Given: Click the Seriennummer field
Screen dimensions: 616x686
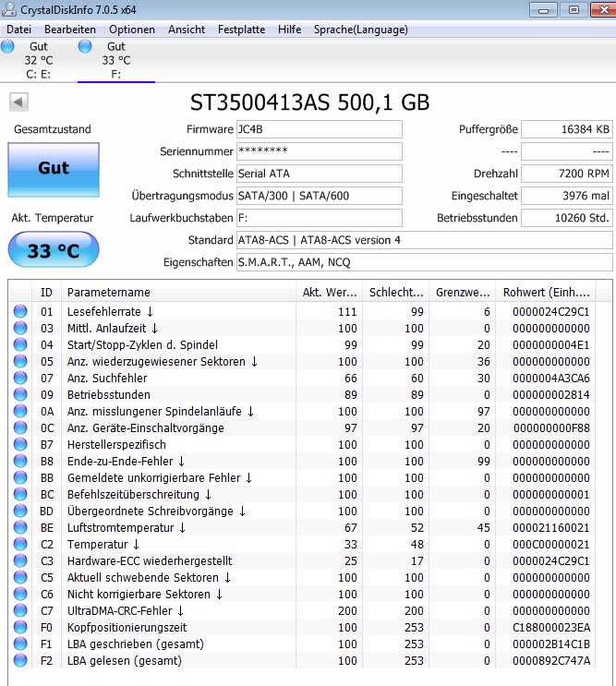Looking at the screenshot, I should point(320,151).
